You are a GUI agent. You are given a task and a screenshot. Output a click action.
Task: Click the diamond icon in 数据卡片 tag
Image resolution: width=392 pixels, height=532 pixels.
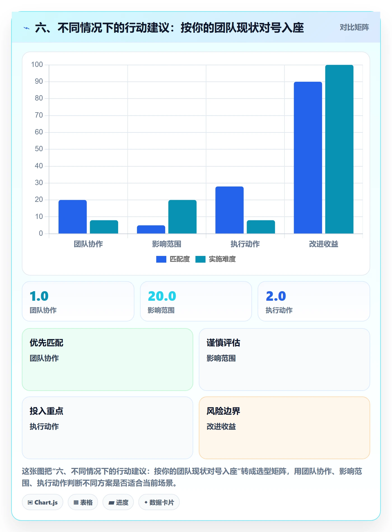click(x=146, y=503)
